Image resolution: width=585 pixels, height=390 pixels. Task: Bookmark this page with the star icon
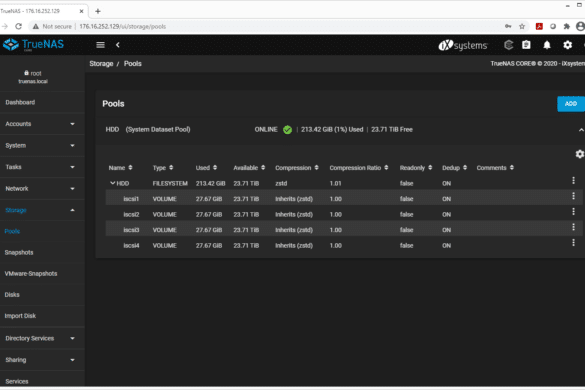pos(522,26)
